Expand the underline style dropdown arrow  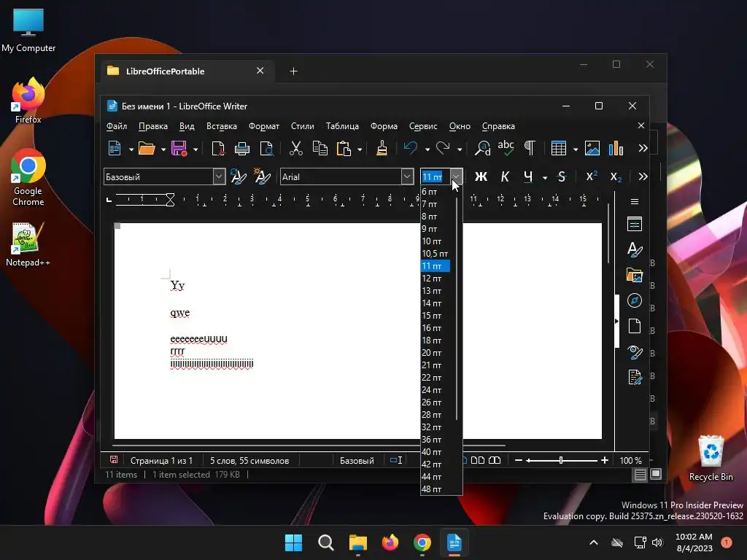point(544,178)
